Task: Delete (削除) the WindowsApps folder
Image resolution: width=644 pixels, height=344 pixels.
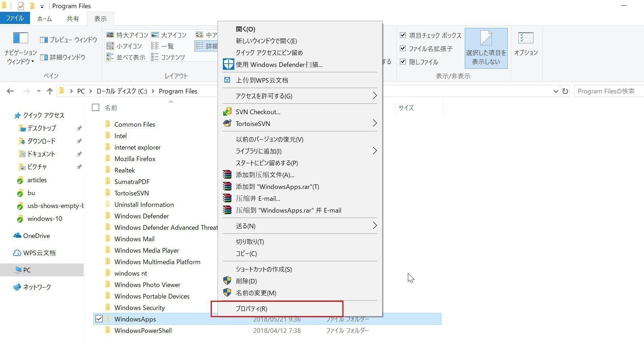Action: [x=300, y=281]
